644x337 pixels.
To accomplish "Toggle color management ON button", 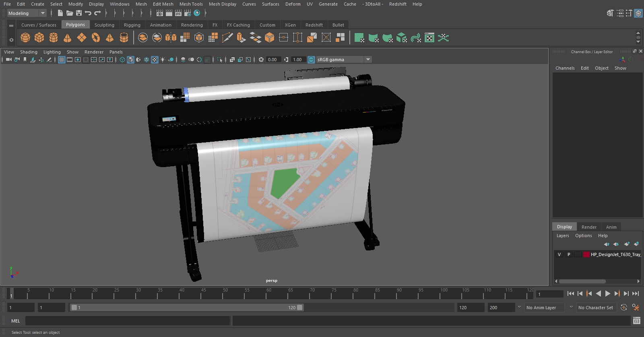I will click(311, 60).
